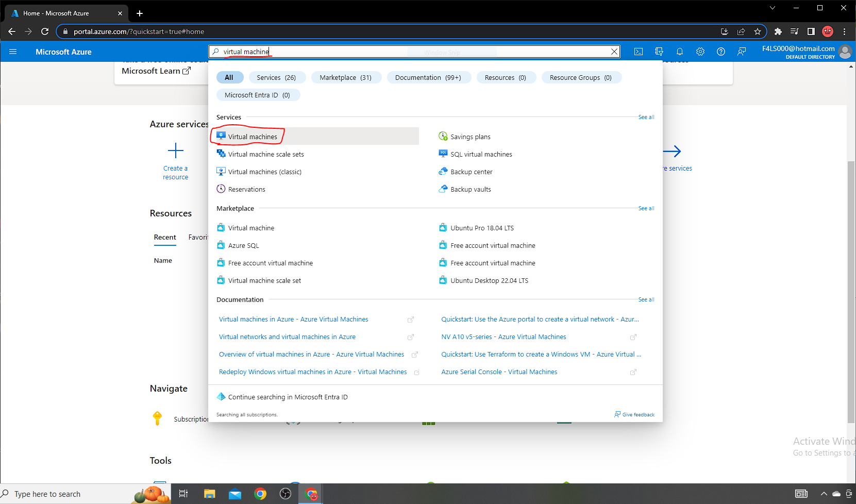This screenshot has width=856, height=504.
Task: Open Microsoft Learn link
Action: (156, 71)
